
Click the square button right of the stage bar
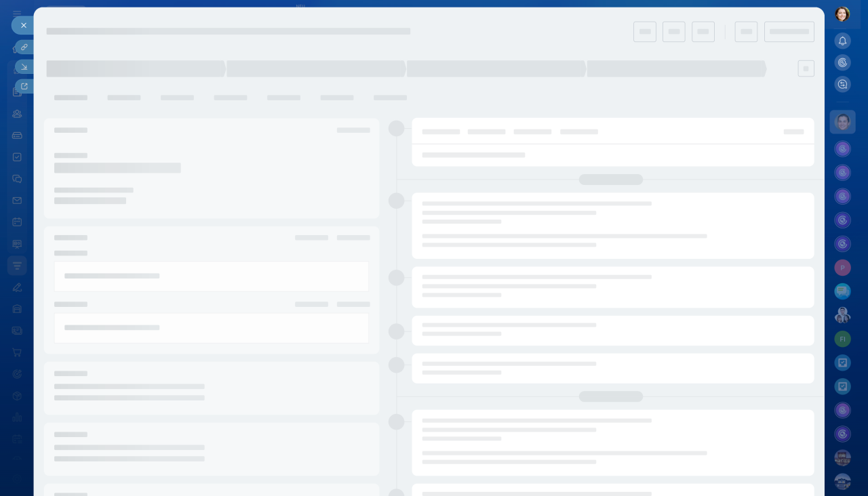point(806,68)
